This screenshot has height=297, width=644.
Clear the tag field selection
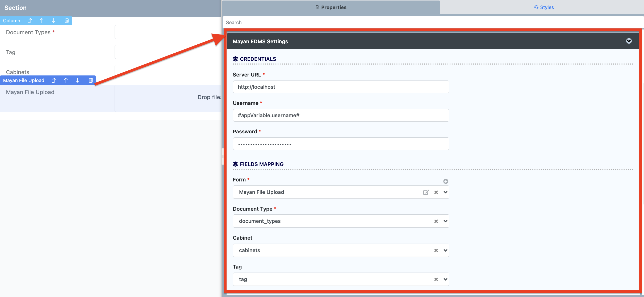click(x=436, y=279)
